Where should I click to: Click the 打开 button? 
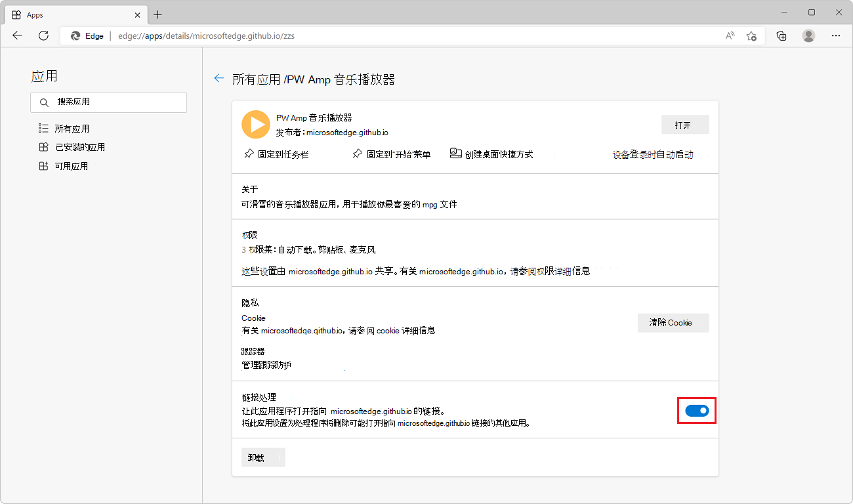point(685,125)
